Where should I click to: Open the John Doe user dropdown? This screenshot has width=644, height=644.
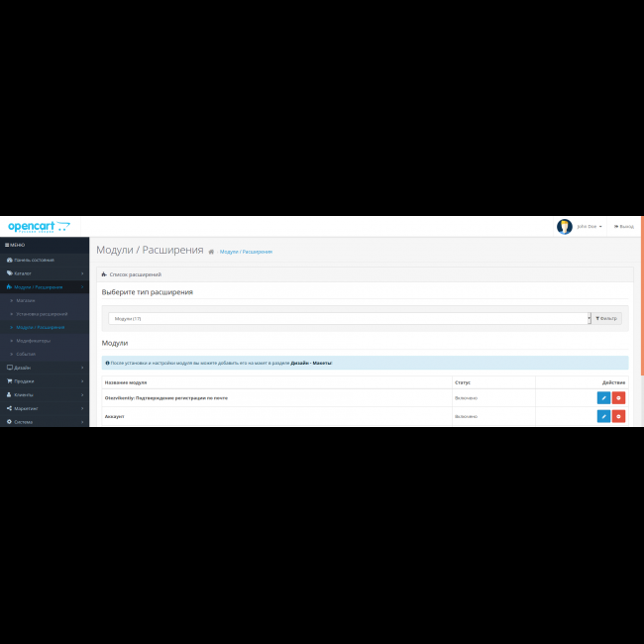[589, 227]
